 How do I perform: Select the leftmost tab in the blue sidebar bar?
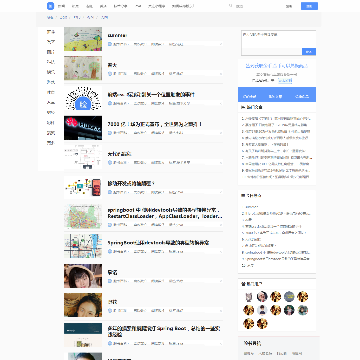click(250, 96)
